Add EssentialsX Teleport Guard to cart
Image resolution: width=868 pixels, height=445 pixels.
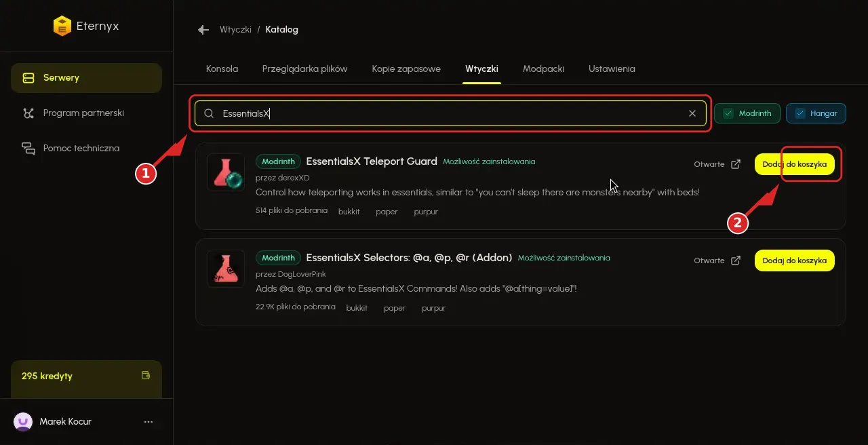click(795, 164)
